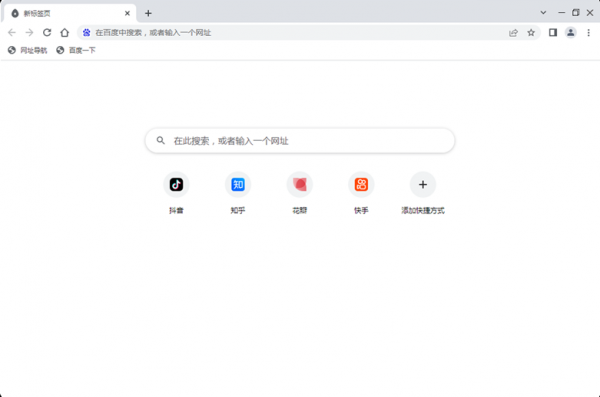The height and width of the screenshot is (397, 600).
Task: Click the magnifier icon in search box
Action: coord(161,141)
